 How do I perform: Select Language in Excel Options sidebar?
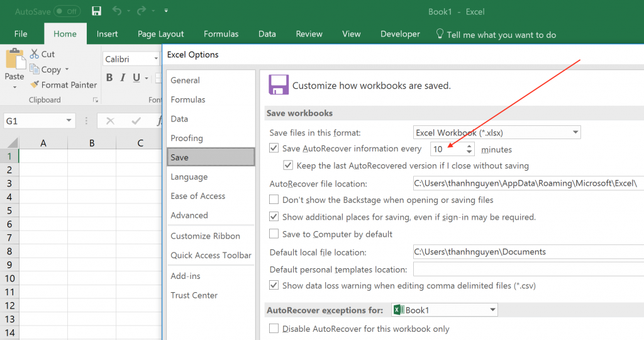point(211,177)
